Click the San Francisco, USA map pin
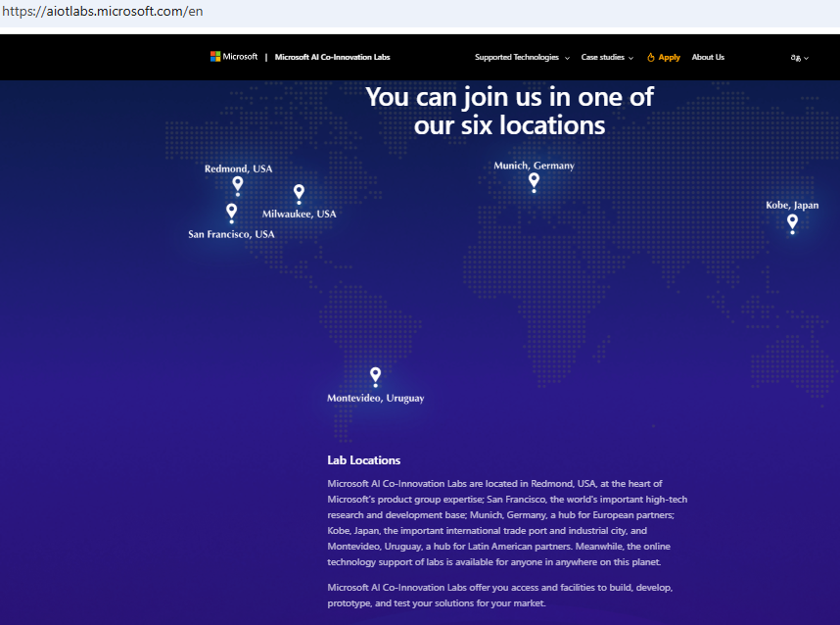The width and height of the screenshot is (840, 625). pos(231,213)
